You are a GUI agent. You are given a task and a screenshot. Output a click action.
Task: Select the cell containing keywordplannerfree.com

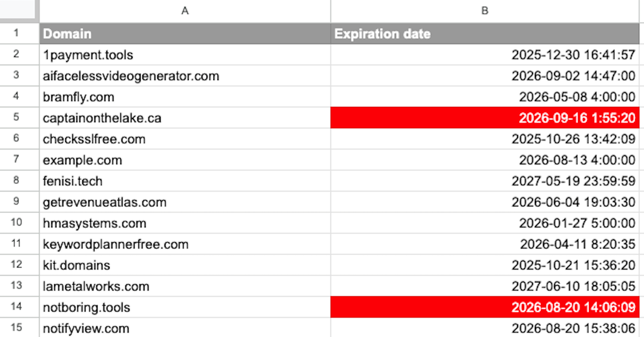pyautogui.click(x=185, y=244)
